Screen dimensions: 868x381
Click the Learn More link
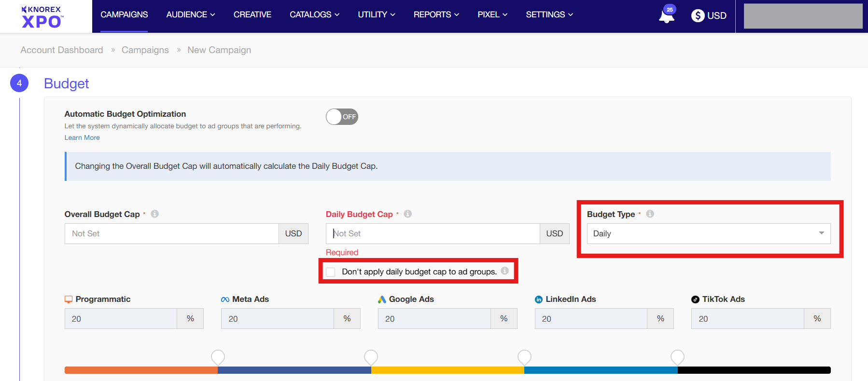(x=82, y=137)
